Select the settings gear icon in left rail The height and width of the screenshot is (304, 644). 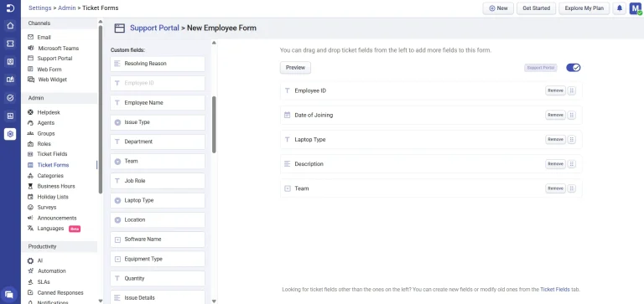tap(10, 134)
